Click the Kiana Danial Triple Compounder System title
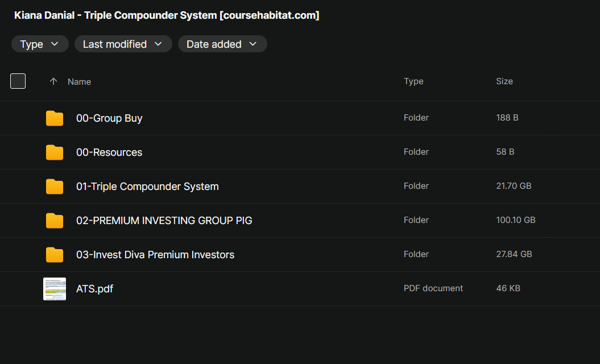The width and height of the screenshot is (600, 364). click(x=167, y=15)
